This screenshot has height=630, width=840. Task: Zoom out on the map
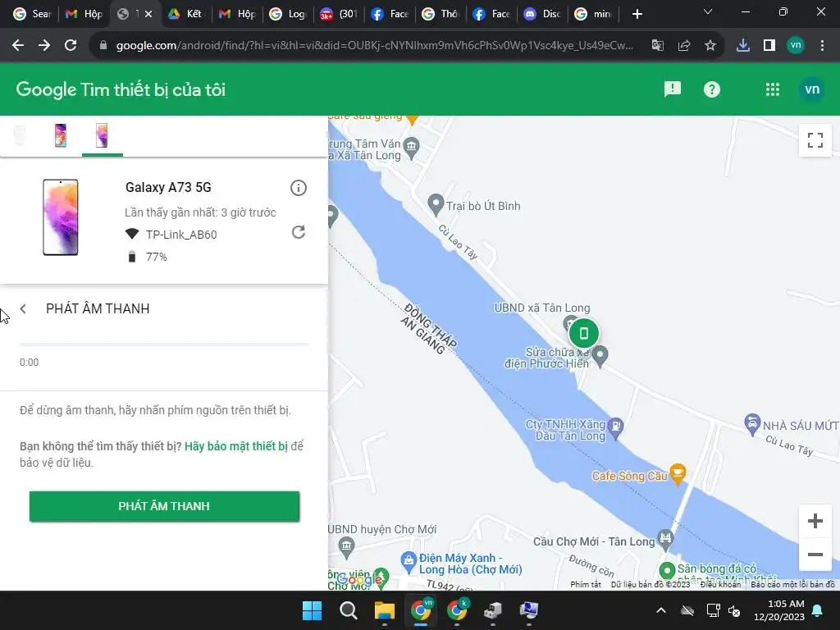(x=815, y=555)
